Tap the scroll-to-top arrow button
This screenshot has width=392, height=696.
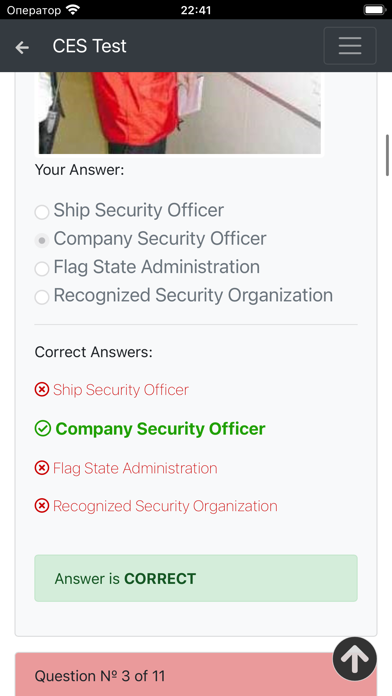[355, 659]
